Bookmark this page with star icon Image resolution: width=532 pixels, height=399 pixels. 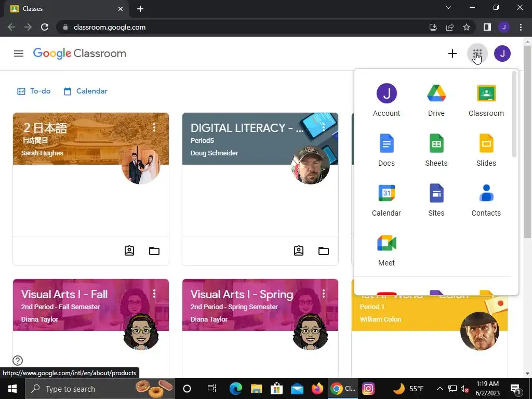467,27
